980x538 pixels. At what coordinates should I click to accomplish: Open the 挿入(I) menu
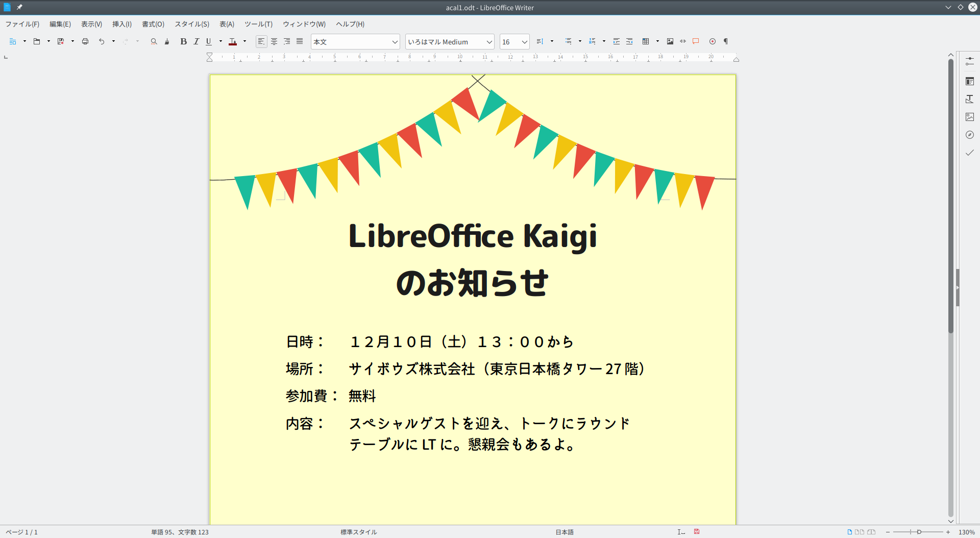coord(122,24)
